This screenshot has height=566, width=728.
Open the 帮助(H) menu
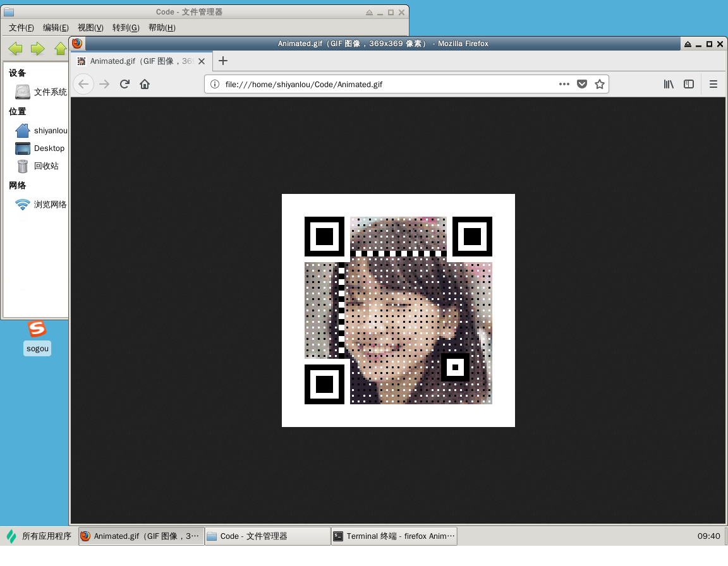tap(162, 28)
